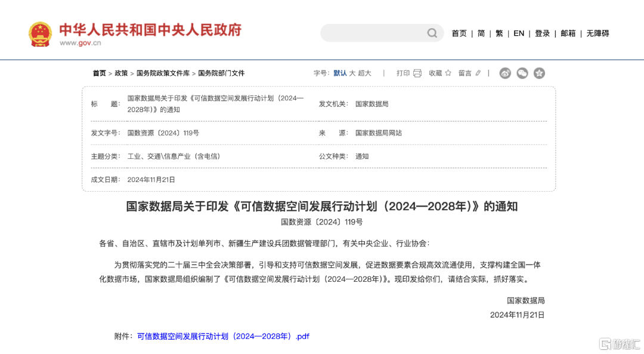Screen dimensions: 644x354
Task: Click the national emblem logo
Action: 41,34
